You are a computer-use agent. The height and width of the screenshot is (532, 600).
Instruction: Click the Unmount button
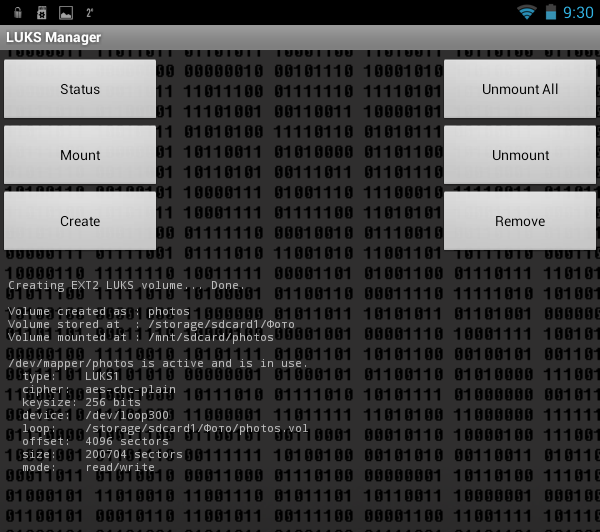point(520,155)
